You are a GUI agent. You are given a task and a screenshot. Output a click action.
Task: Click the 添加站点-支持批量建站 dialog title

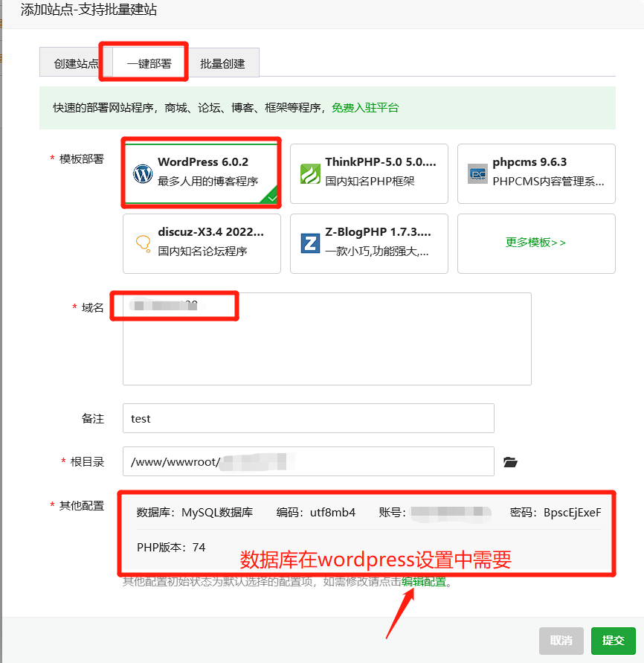tap(88, 10)
